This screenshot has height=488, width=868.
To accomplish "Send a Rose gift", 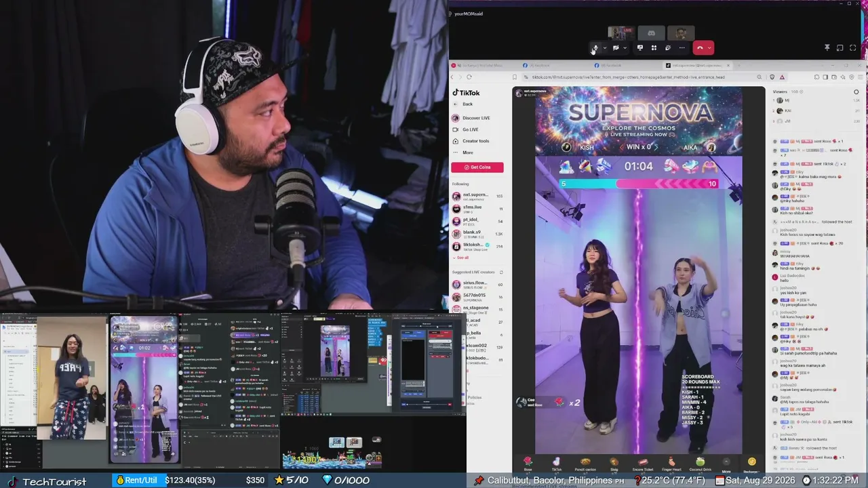I will coord(528,464).
